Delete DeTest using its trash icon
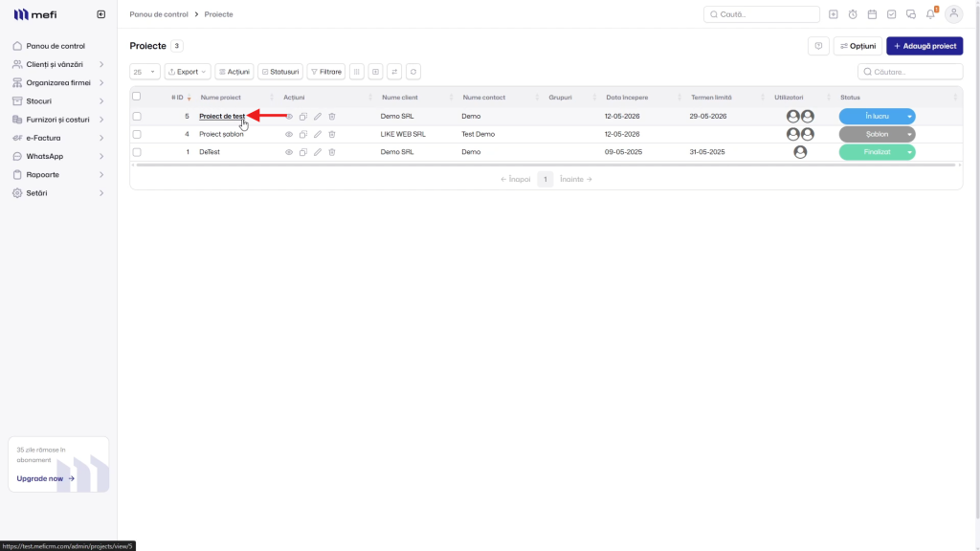This screenshot has width=980, height=551. [x=332, y=152]
